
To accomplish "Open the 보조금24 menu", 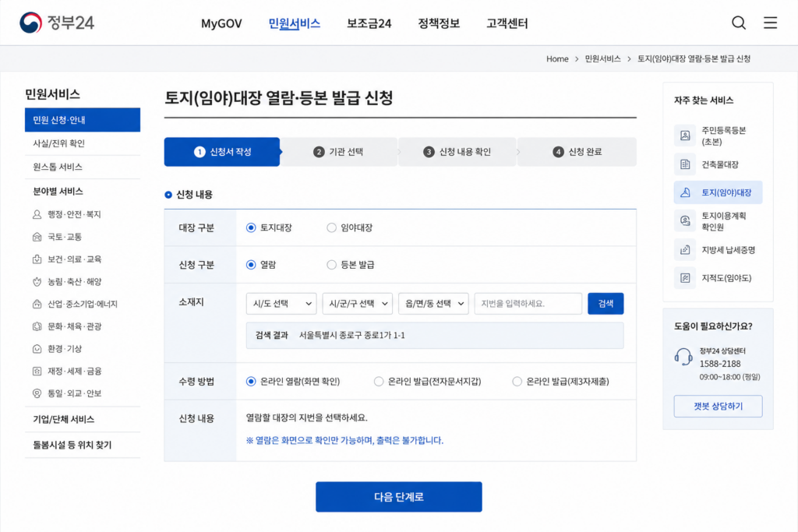I will (369, 23).
